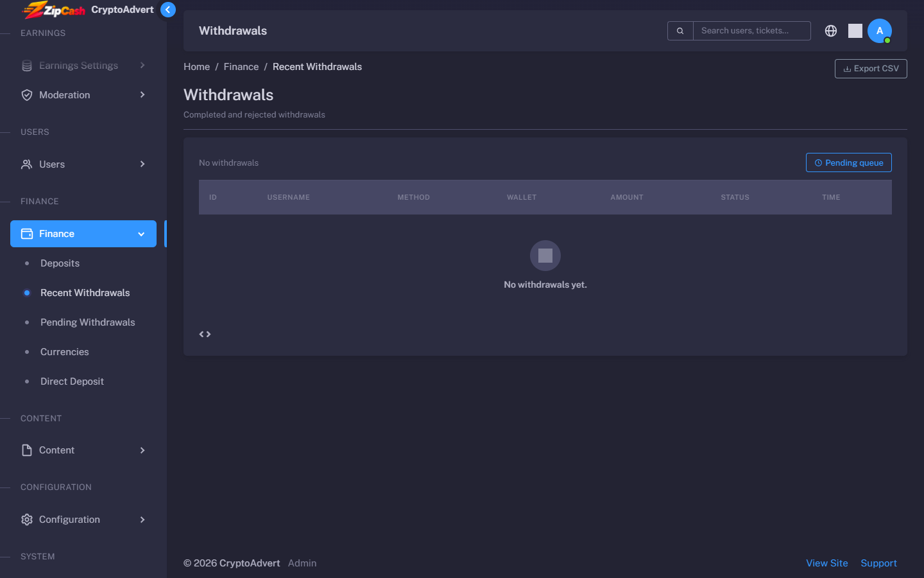Screen dimensions: 924x578
Task: Click the Moderation shield icon
Action: click(x=27, y=95)
